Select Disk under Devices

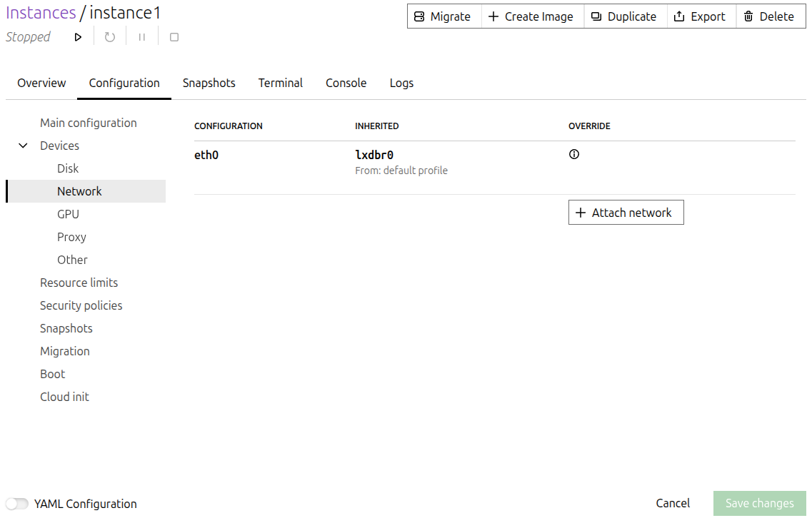[68, 168]
